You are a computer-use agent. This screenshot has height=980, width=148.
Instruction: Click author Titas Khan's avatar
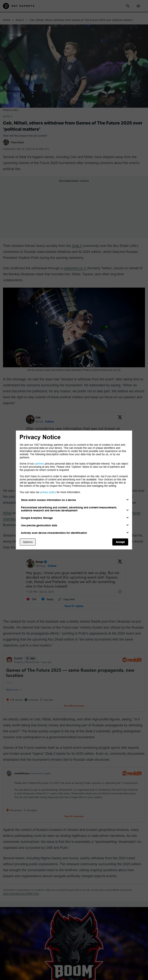[x=6, y=142]
